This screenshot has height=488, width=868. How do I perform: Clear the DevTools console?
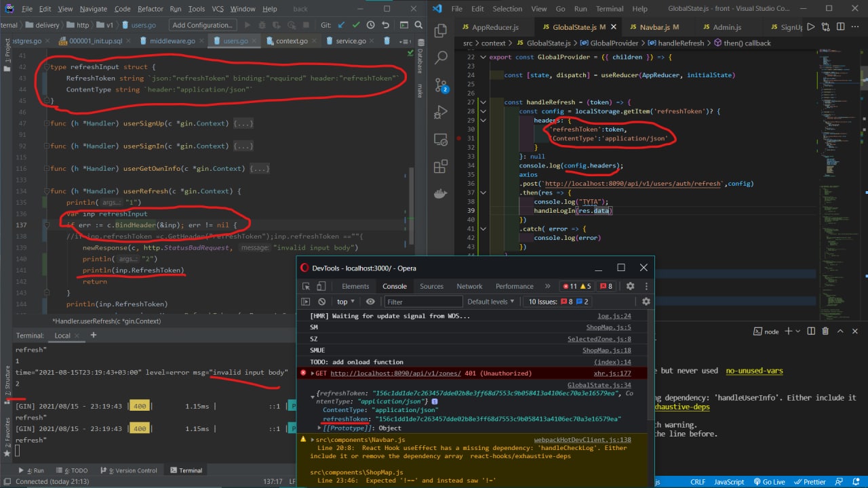(321, 302)
